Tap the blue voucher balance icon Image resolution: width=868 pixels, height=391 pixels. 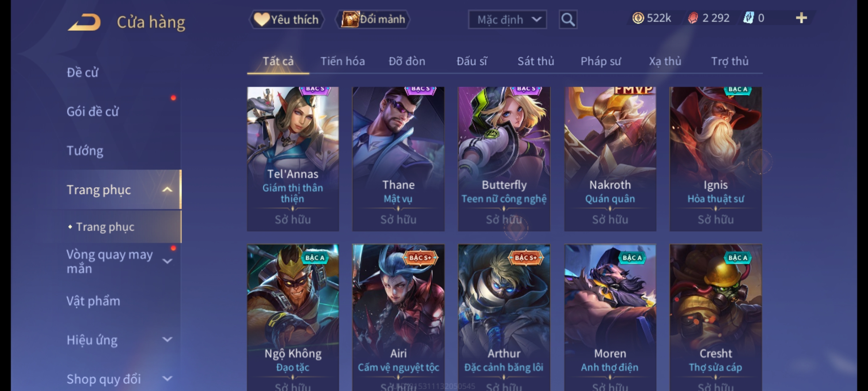[x=748, y=18]
